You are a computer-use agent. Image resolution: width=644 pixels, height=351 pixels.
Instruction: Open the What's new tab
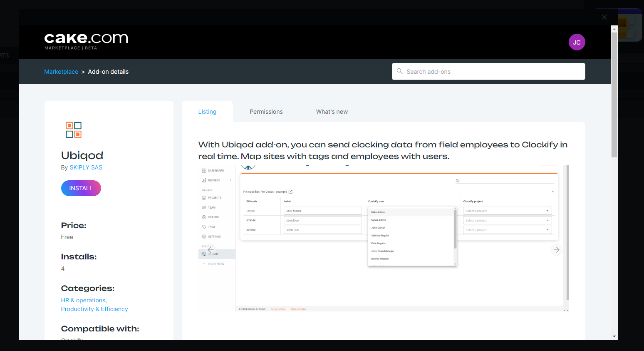tap(332, 112)
